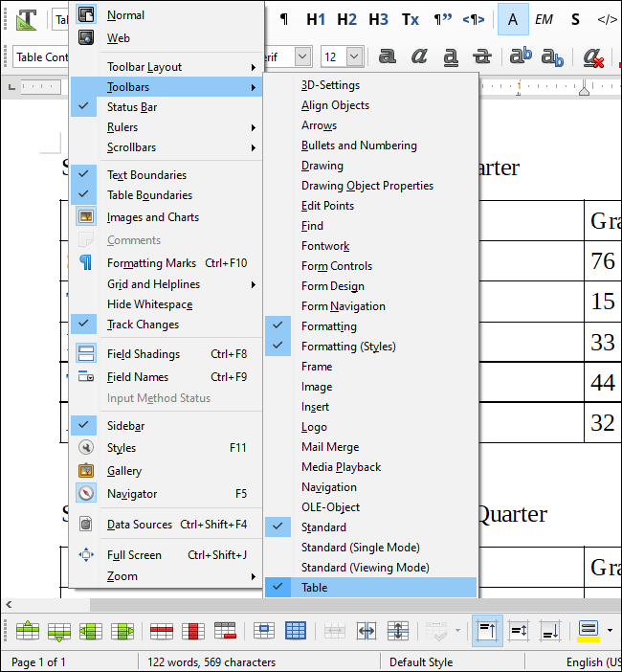Open Navigator from View menu
This screenshot has height=672, width=622.
click(167, 493)
